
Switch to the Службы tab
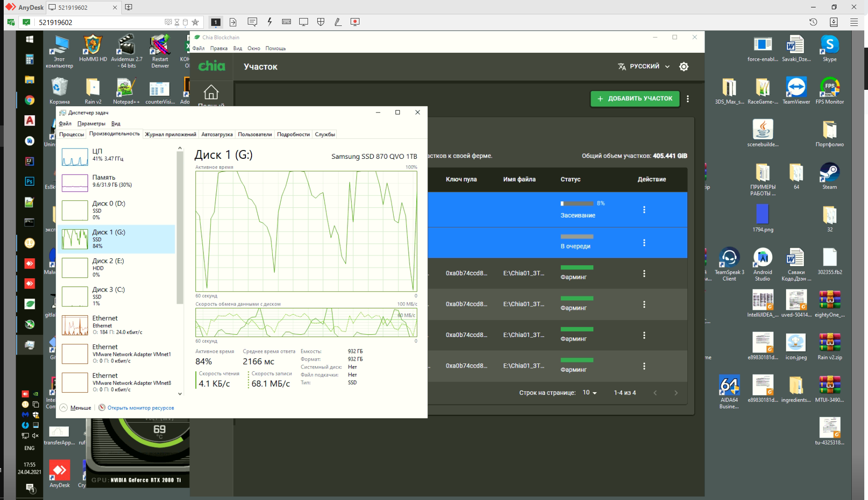(x=325, y=134)
